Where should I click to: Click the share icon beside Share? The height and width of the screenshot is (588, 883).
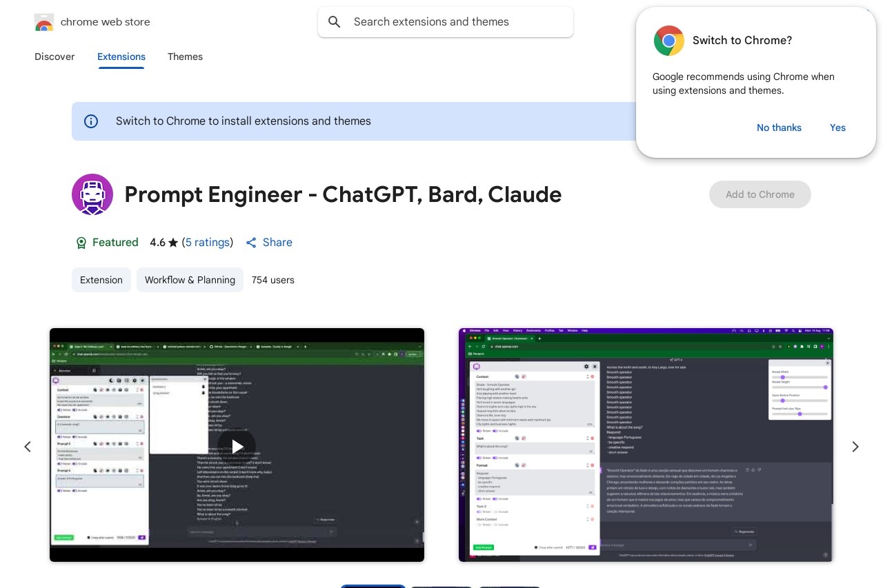click(251, 243)
